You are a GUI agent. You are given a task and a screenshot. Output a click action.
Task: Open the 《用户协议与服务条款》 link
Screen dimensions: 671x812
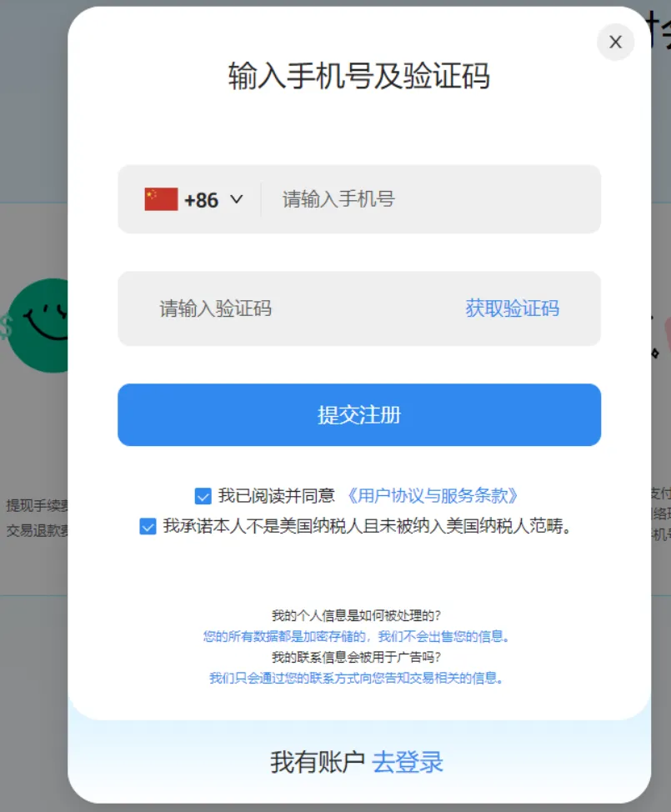click(433, 495)
